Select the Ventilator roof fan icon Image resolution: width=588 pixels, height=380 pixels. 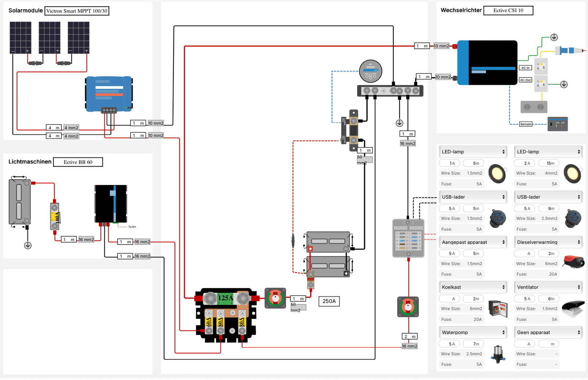coord(573,308)
